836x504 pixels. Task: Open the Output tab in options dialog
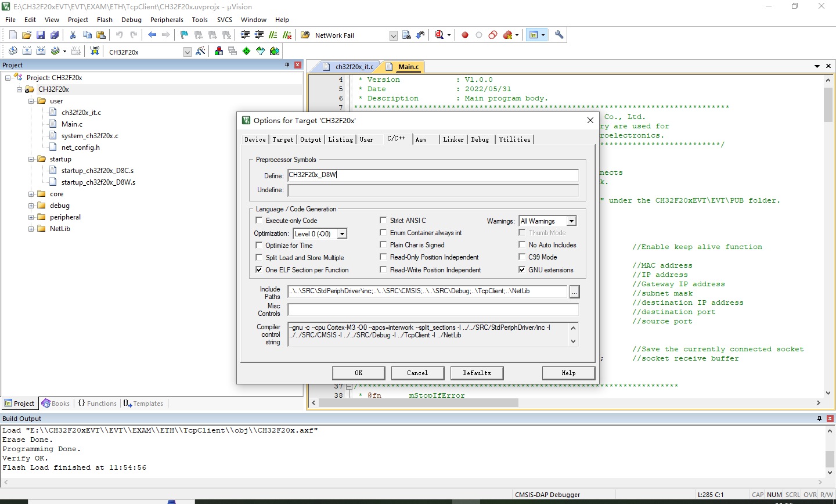click(311, 139)
